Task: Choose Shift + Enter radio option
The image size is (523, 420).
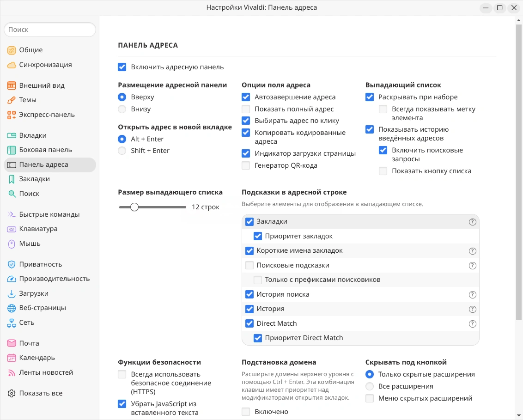Action: (x=122, y=151)
